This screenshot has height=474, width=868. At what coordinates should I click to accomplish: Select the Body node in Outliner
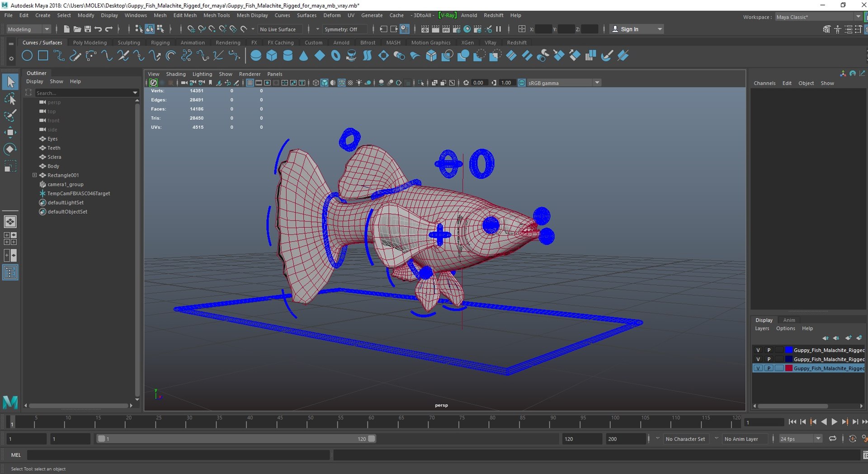coord(53,166)
